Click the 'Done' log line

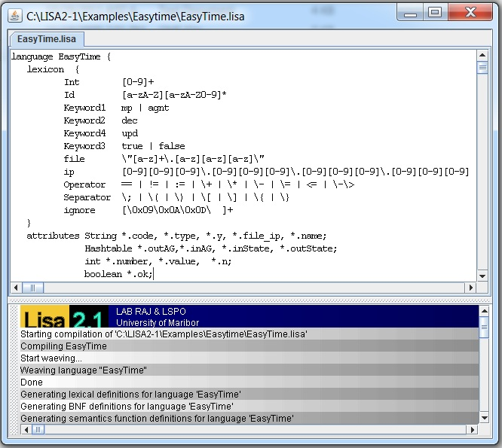pos(249,382)
